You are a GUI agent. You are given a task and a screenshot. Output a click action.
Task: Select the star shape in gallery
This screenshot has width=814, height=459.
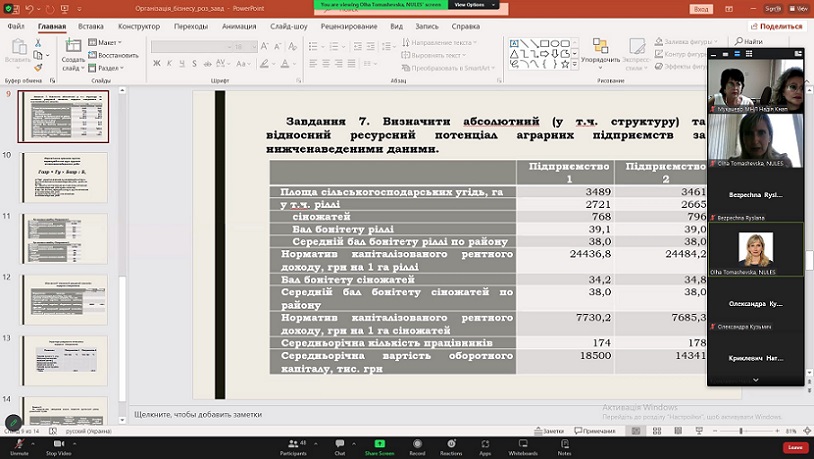click(565, 64)
